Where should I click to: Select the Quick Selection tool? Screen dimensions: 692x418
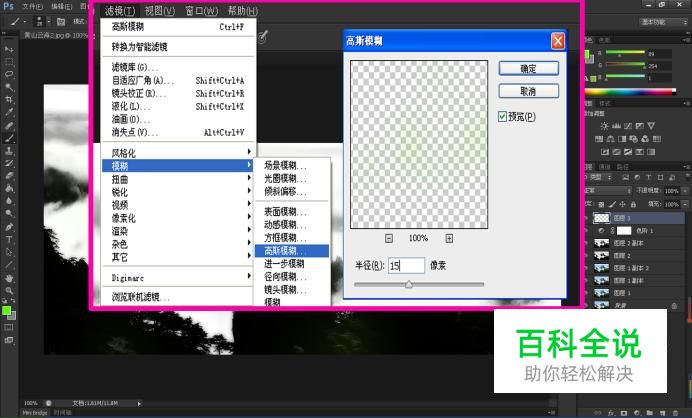point(9,87)
